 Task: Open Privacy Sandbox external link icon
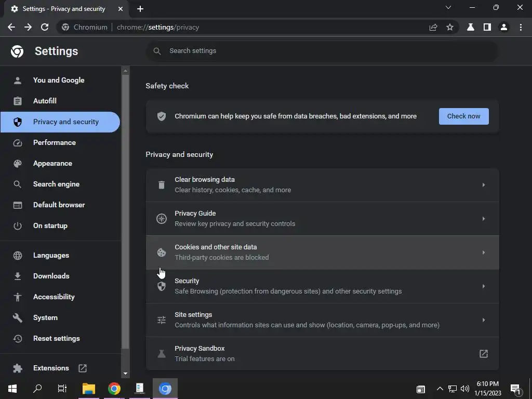tap(484, 354)
